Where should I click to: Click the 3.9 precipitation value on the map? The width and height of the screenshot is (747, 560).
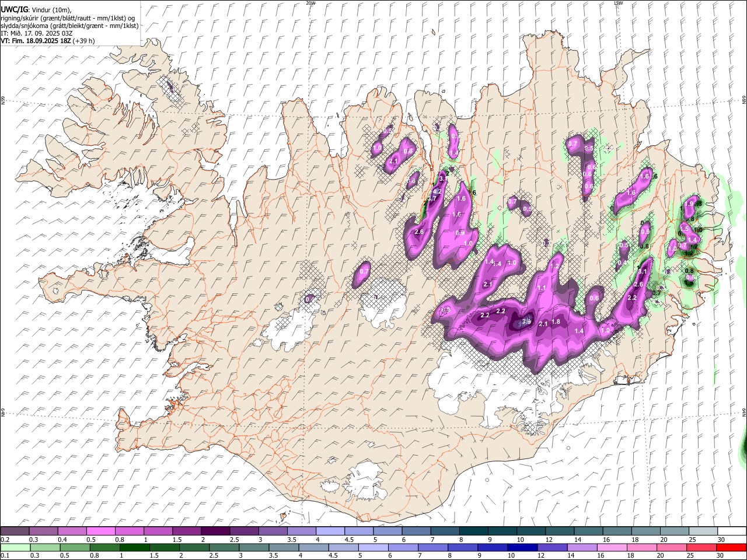click(x=526, y=321)
